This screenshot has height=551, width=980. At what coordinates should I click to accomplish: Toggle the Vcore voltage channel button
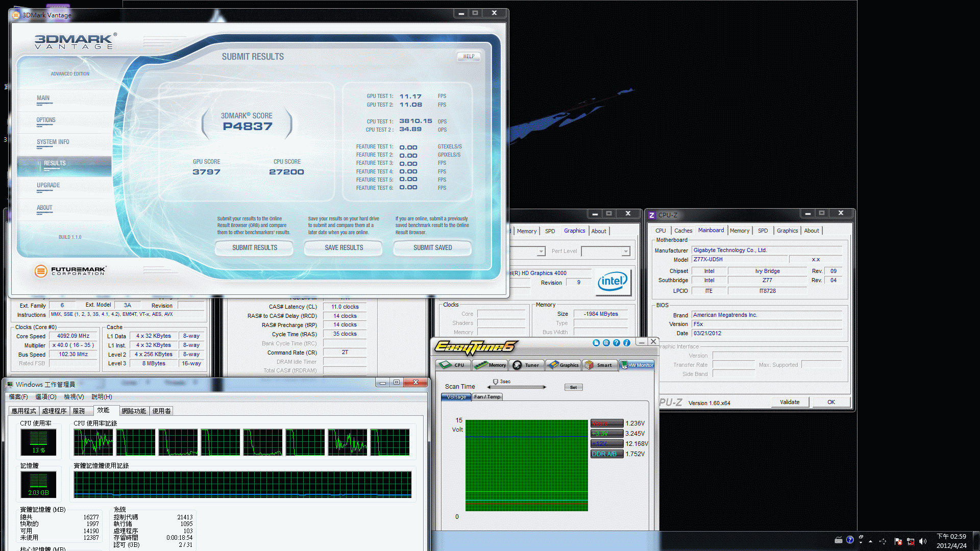[607, 423]
